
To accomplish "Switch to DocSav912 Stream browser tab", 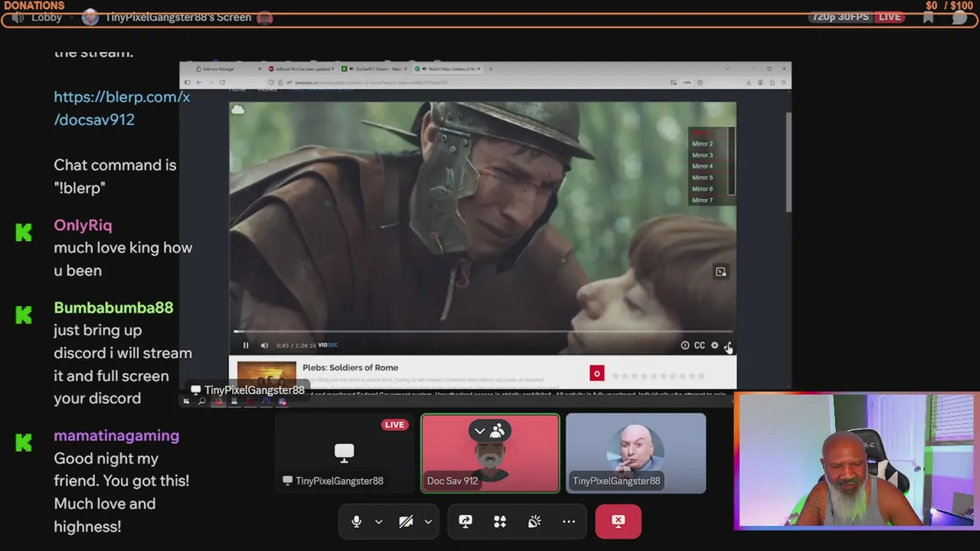I will tap(374, 69).
